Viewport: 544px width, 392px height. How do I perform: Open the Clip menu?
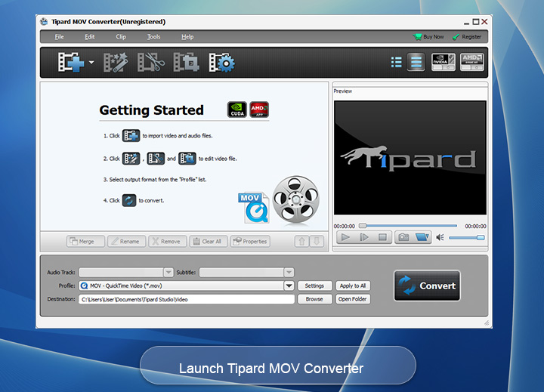tap(121, 37)
